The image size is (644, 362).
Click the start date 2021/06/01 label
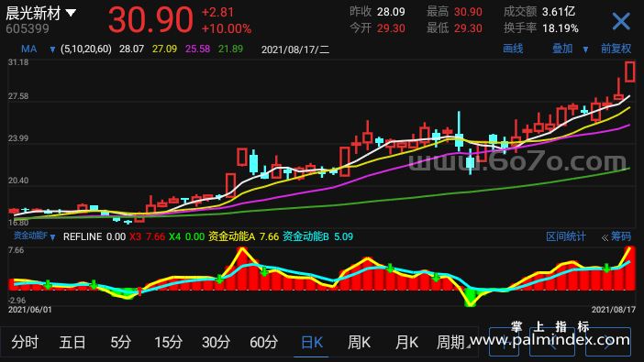pyautogui.click(x=30, y=310)
